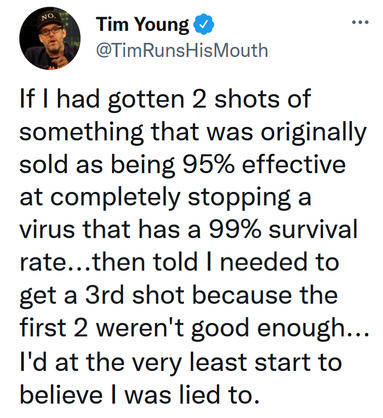Viewport: 383px width, 418px height.
Task: Click the Tim Young display name
Action: click(143, 25)
